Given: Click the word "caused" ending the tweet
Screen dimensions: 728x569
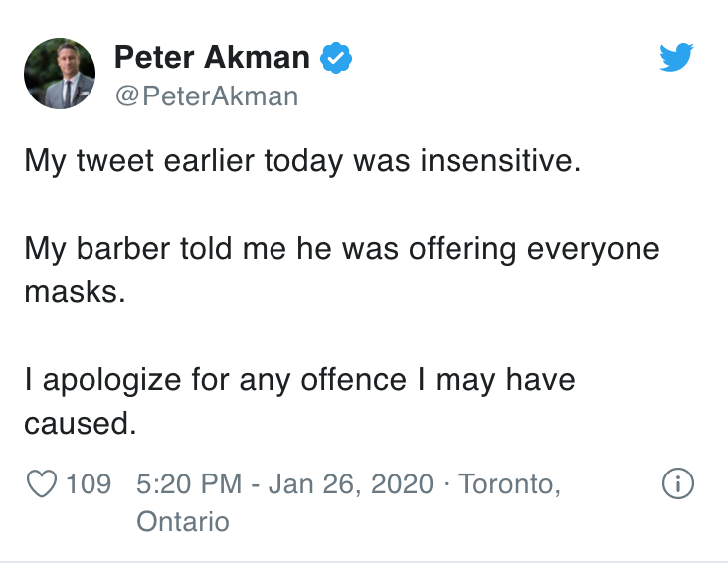Looking at the screenshot, I should click(81, 424).
